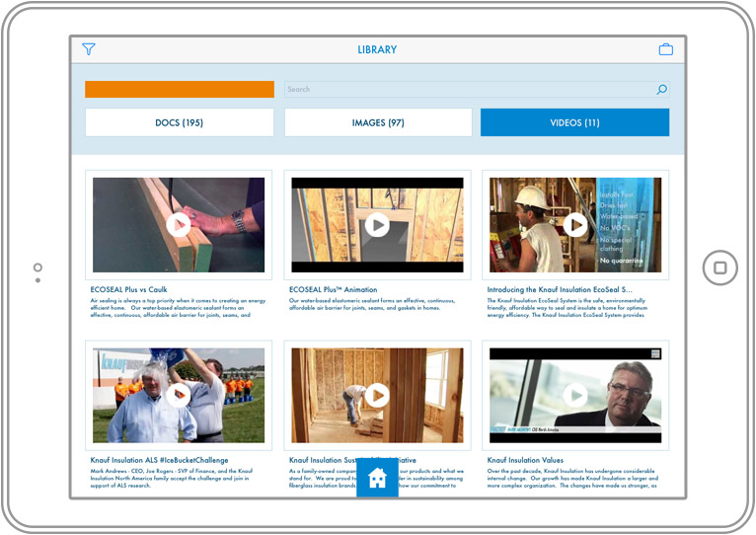Screen dimensions: 756x535
Task: Tap the home icon button
Action: pos(377,478)
